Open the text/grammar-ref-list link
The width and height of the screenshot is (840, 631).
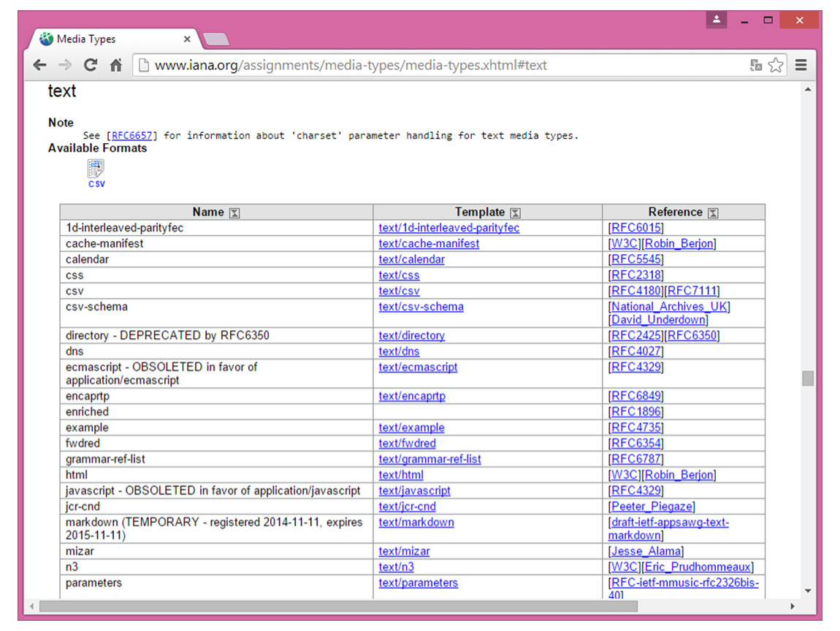tap(429, 459)
